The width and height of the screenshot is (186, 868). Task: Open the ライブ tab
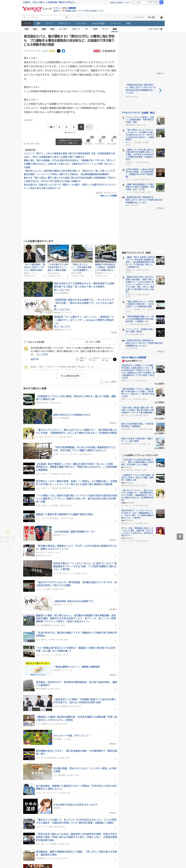click(x=49, y=23)
